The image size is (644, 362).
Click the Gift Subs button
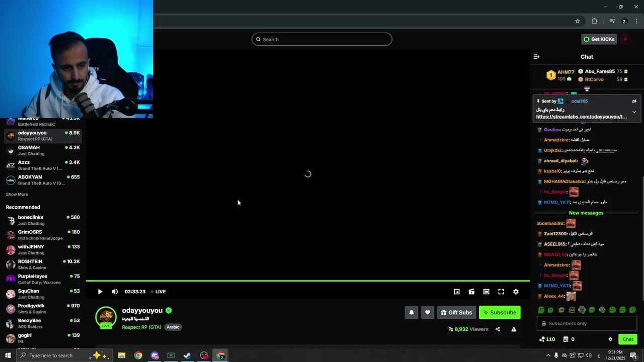456,312
